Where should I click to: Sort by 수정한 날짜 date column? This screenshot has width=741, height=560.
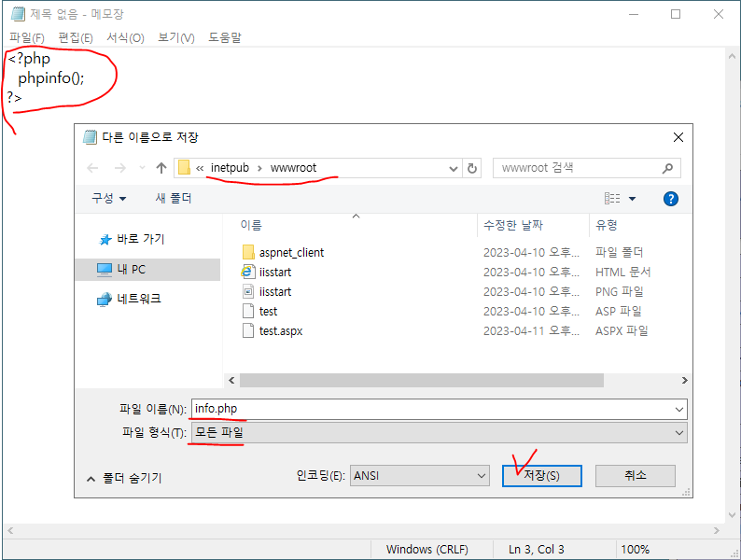click(513, 226)
